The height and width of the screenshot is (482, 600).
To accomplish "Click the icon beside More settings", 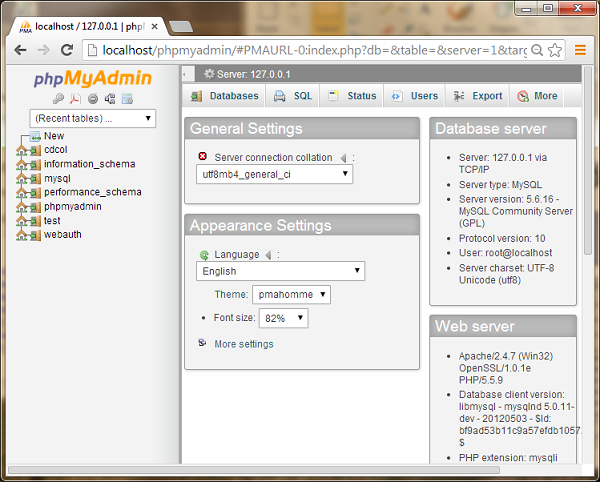I will coord(202,343).
